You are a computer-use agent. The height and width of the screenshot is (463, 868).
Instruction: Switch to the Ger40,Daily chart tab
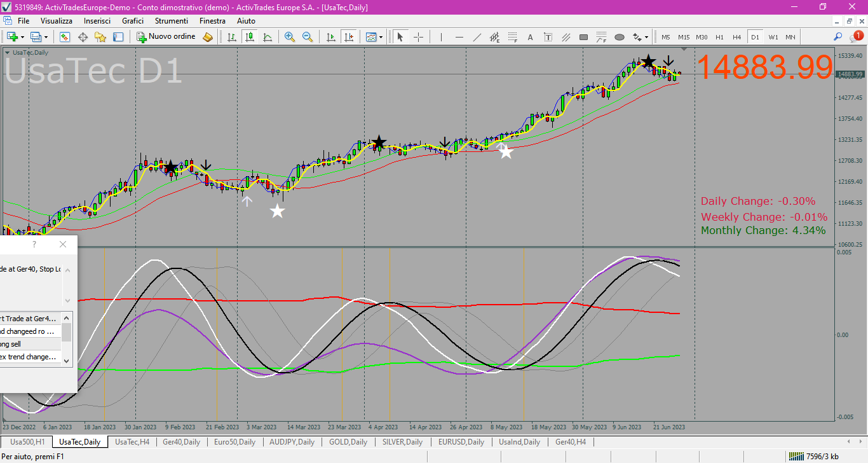coord(181,442)
